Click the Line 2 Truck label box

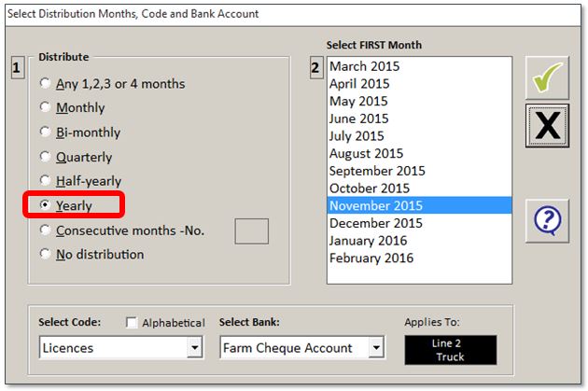[x=451, y=350]
